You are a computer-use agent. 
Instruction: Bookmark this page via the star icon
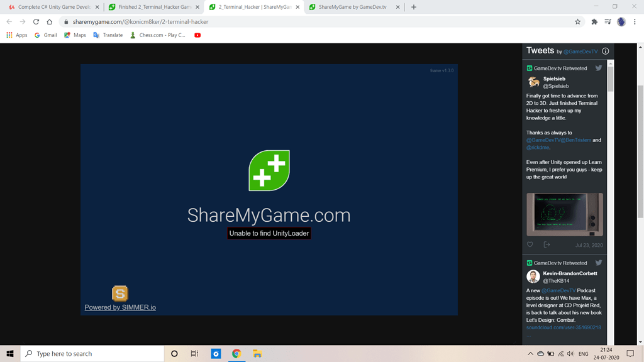pos(577,21)
